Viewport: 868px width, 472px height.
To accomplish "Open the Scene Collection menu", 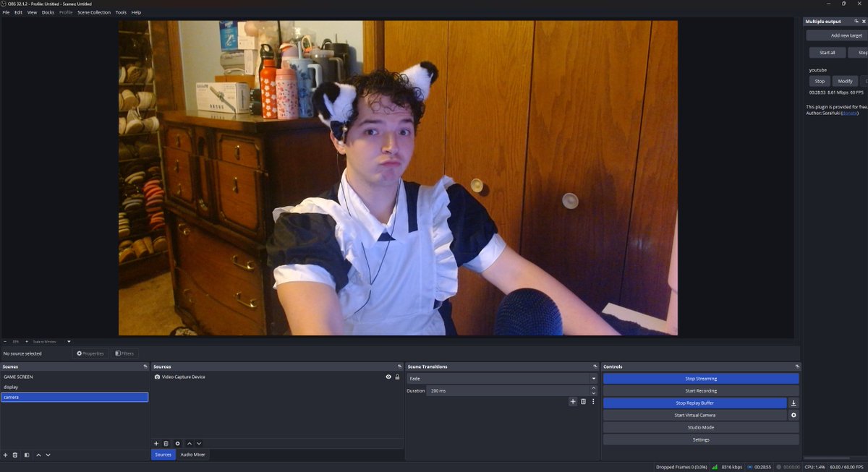I will coord(94,12).
